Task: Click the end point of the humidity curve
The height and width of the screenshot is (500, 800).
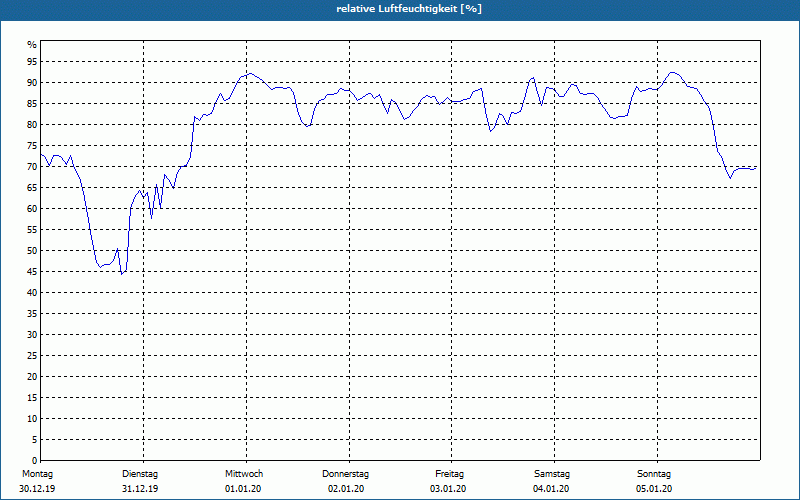Action: pyautogui.click(x=756, y=168)
